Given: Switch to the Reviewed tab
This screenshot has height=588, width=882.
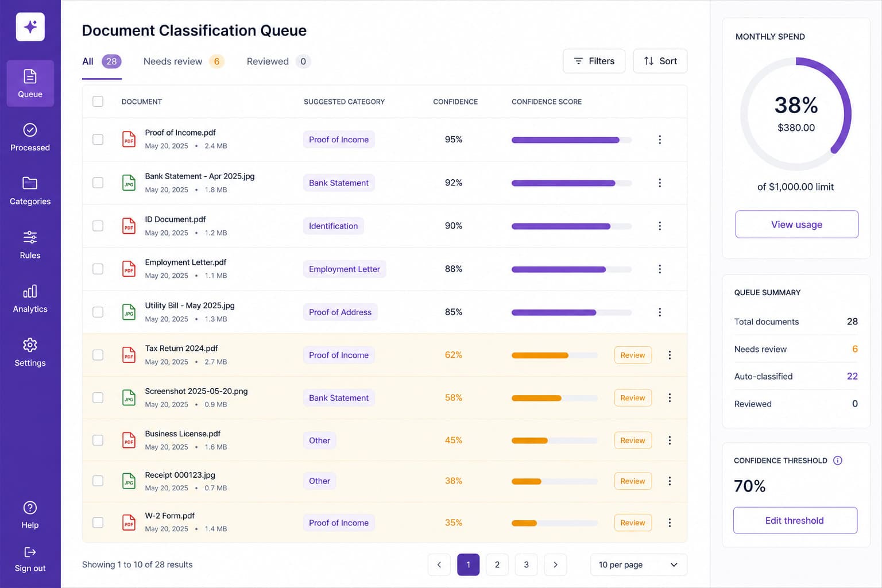Looking at the screenshot, I should (x=278, y=61).
